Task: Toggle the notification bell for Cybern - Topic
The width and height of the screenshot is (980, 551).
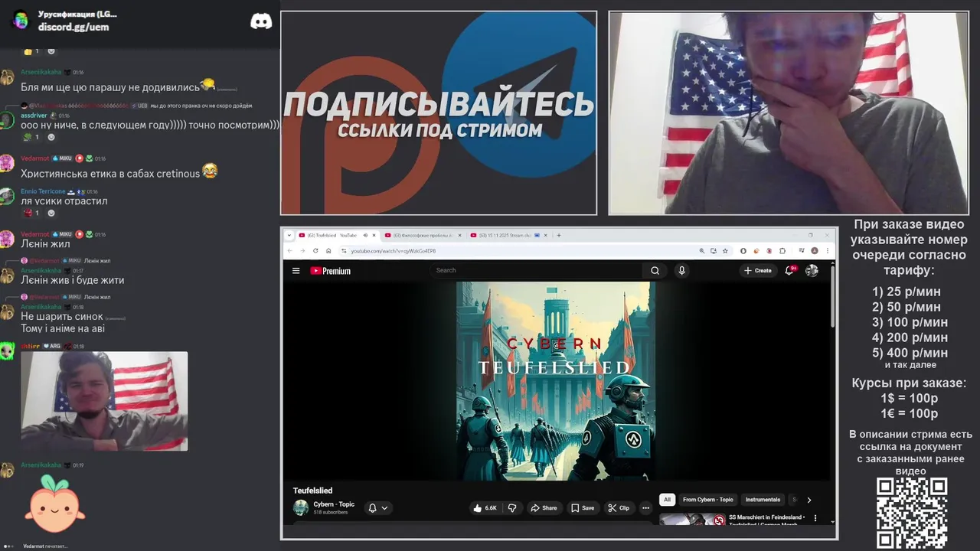Action: [x=372, y=507]
